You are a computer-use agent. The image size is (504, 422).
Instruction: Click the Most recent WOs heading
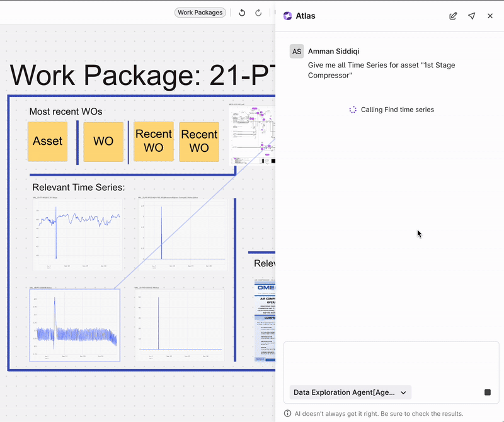[x=66, y=111]
